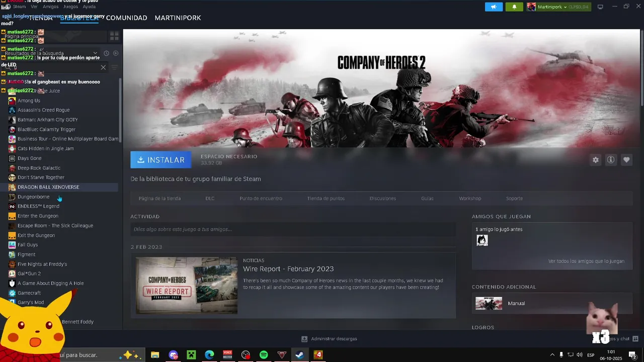Go to the COMUNIDAD section
Viewport: 644px width, 362px height.
coord(126,18)
